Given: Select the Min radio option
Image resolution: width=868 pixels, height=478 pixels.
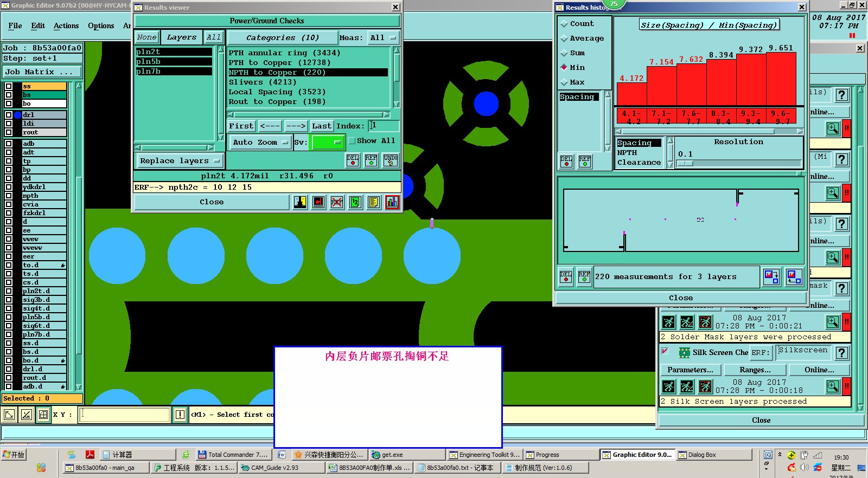Looking at the screenshot, I should 565,68.
